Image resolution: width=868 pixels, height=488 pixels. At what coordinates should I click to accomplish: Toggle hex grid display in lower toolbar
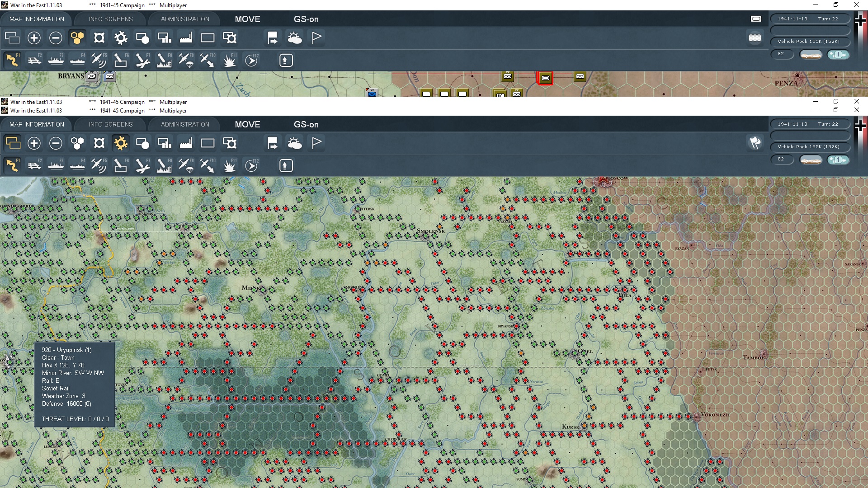coord(77,143)
